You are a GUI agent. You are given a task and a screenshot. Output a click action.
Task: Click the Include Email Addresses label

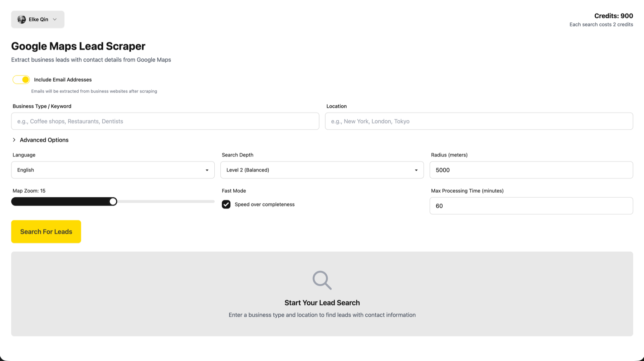[63, 80]
